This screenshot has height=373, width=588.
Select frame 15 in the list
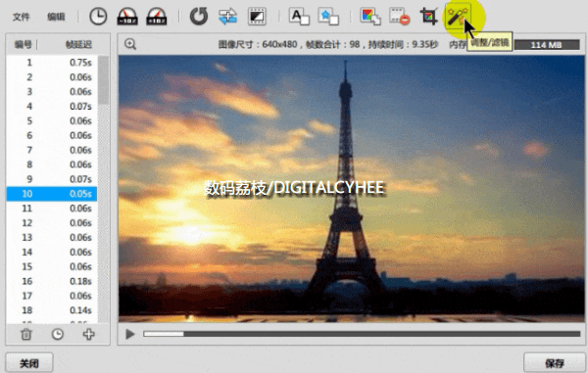pos(52,267)
